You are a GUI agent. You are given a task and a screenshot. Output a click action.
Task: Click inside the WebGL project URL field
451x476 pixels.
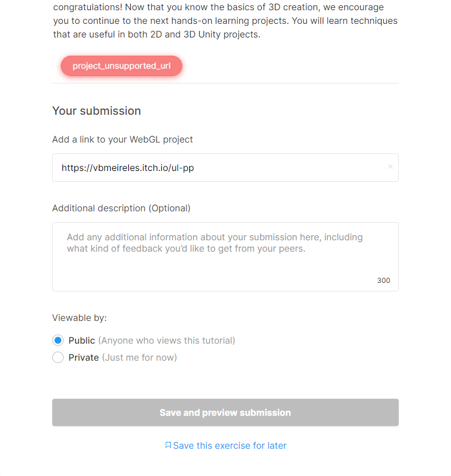pos(222,168)
